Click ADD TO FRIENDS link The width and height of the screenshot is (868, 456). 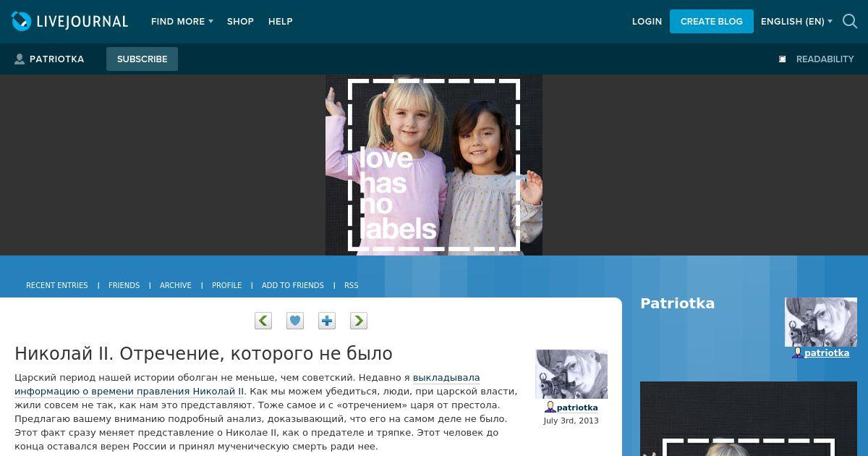(293, 285)
